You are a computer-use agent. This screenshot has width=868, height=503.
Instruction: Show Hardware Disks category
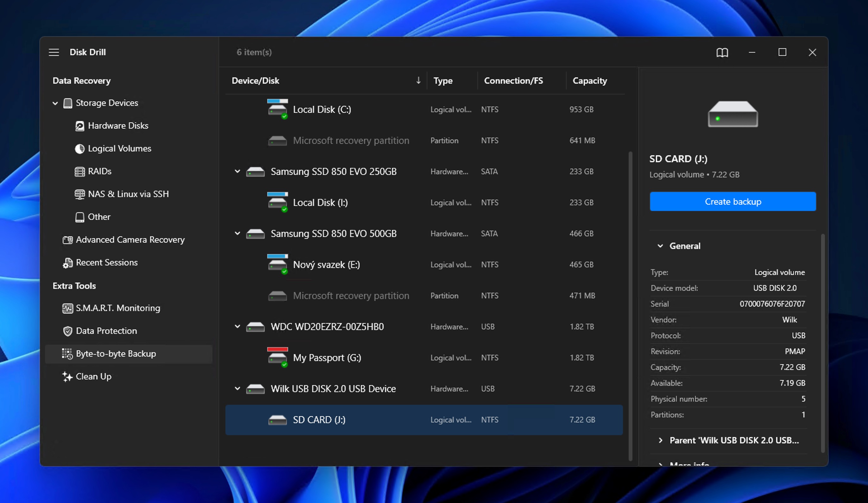coord(118,125)
